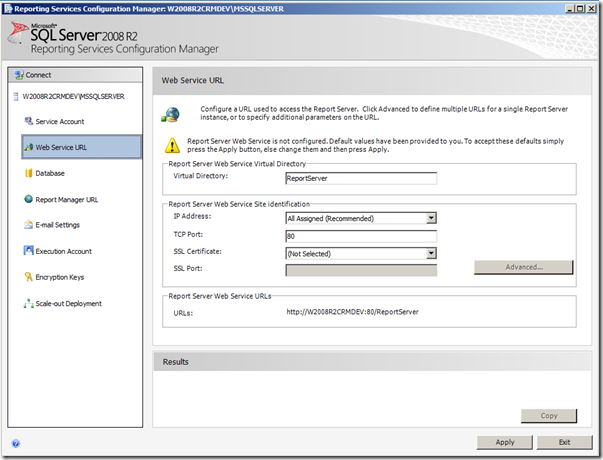603x460 pixels.
Task: Click the http://W2008R2CRMDEV:80/ReportServer URL text
Action: [352, 312]
